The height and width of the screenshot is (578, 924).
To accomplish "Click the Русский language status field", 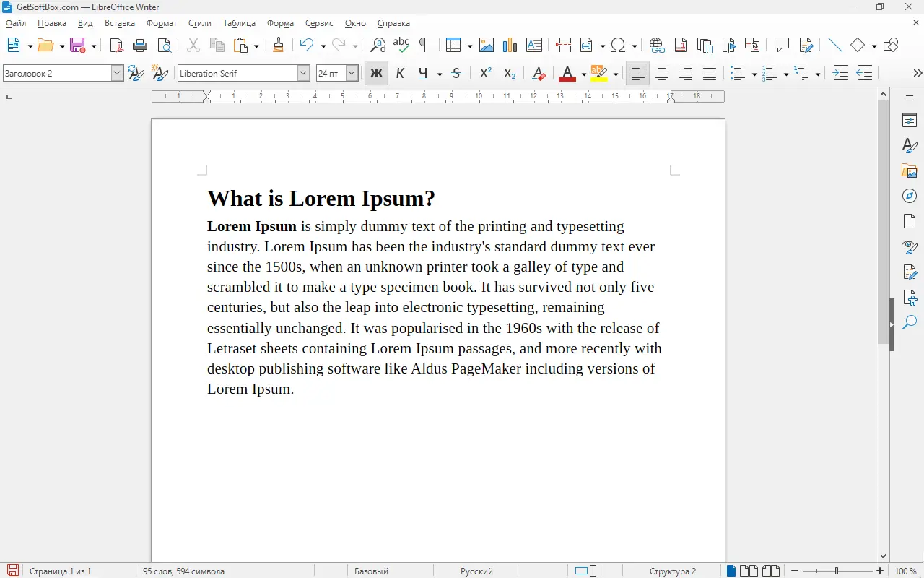I will pos(476,571).
